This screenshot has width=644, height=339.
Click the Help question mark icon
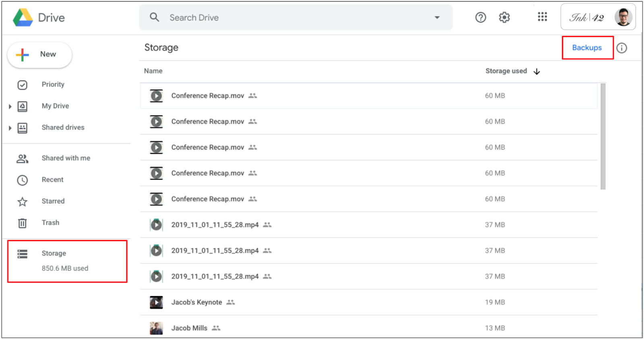coord(481,17)
